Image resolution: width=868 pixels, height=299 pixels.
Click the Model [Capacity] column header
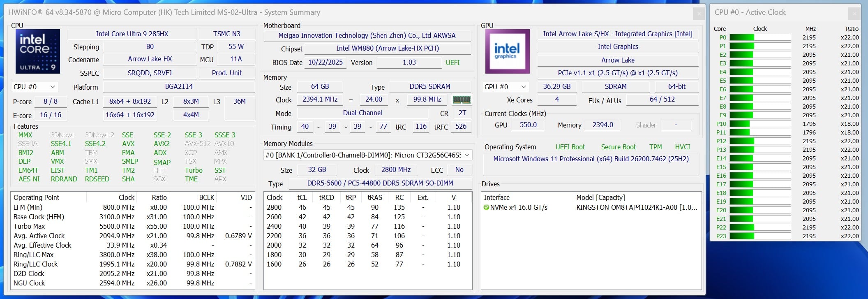(600, 197)
